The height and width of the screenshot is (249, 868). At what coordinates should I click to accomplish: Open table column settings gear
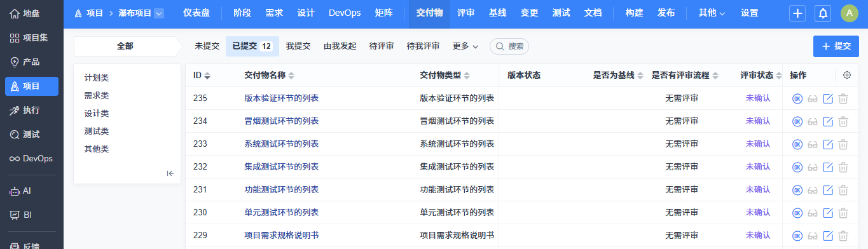(x=847, y=75)
